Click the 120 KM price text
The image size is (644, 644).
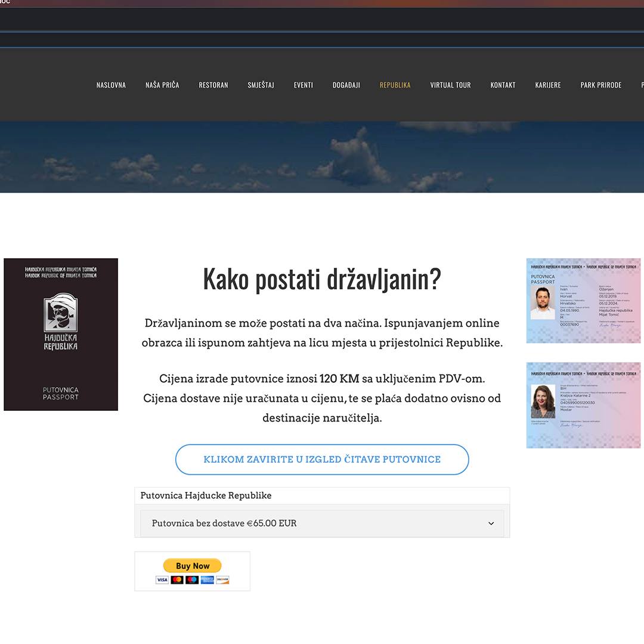339,379
